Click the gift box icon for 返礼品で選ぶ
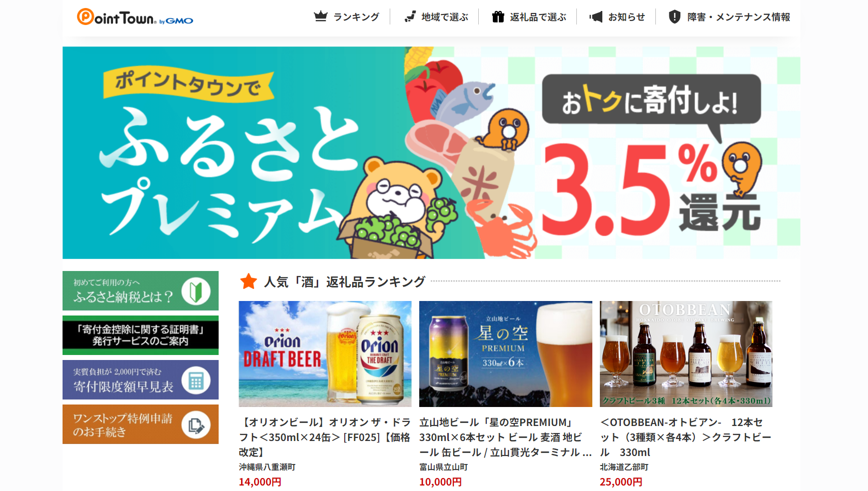Image resolution: width=868 pixels, height=491 pixels. coord(498,16)
